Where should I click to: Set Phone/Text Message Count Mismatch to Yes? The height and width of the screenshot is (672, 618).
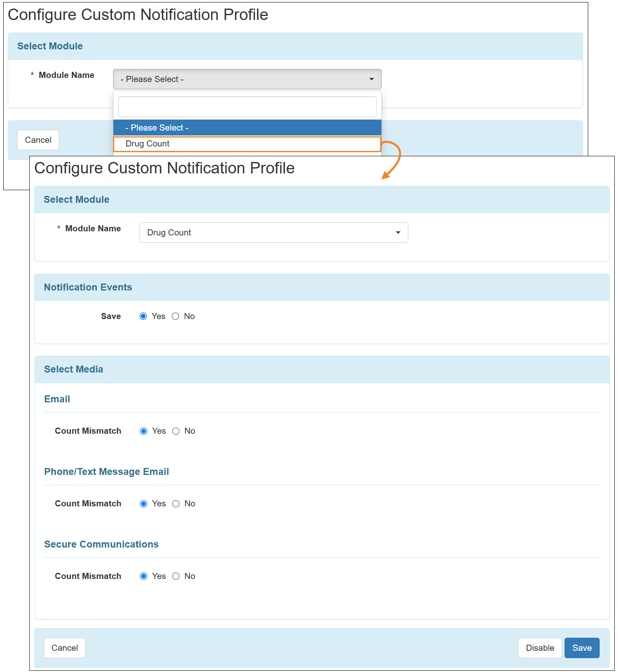pos(144,504)
